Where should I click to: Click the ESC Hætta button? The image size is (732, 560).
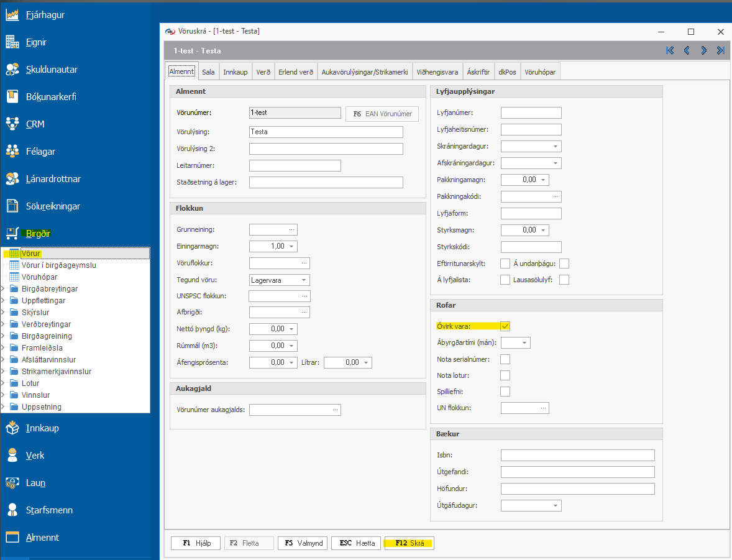[356, 543]
